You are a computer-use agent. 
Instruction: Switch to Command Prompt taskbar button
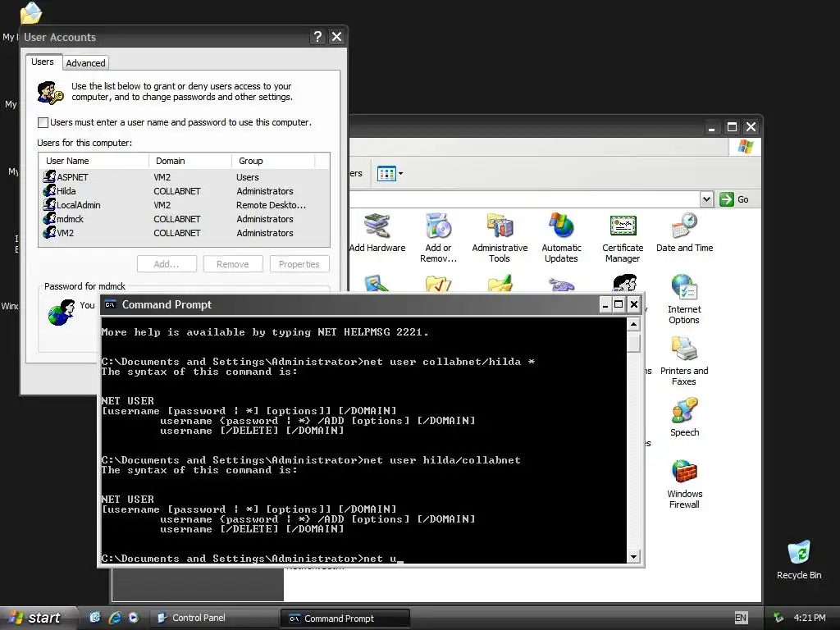[x=345, y=619]
